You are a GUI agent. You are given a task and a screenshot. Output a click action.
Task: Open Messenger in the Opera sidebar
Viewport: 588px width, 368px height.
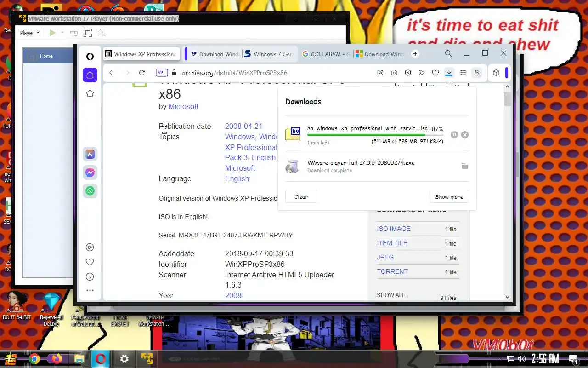90,172
